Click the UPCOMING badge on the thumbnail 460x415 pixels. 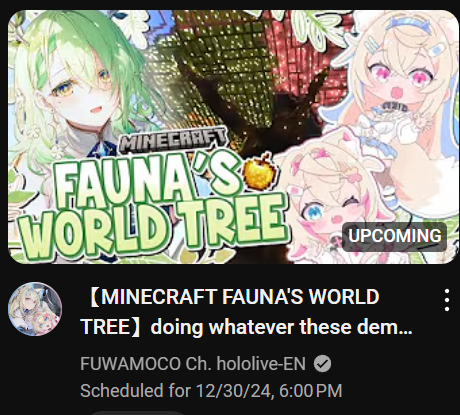click(x=394, y=236)
